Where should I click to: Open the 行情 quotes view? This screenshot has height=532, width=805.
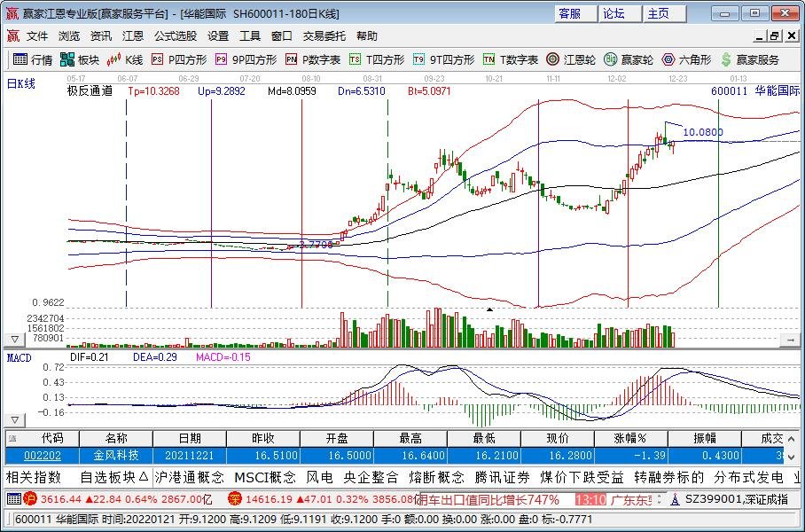tap(32, 60)
